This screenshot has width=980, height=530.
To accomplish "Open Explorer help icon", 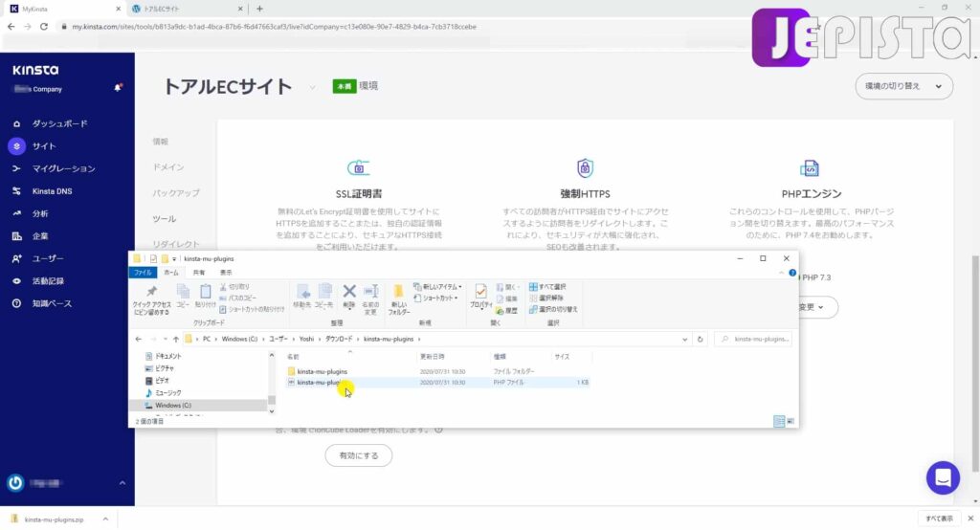I will point(792,273).
